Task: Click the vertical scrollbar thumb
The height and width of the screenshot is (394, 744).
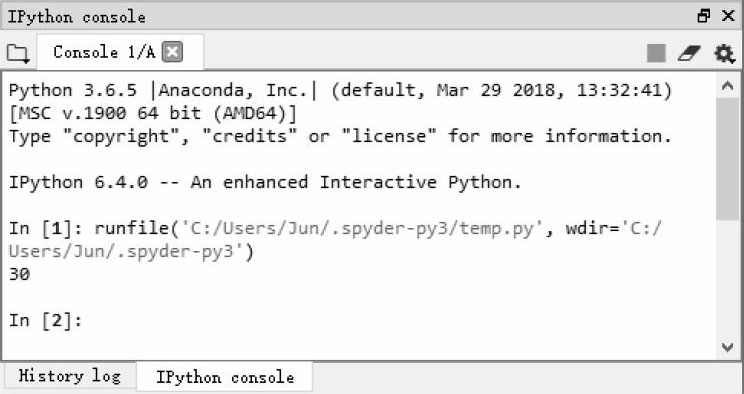Action: pos(727,159)
